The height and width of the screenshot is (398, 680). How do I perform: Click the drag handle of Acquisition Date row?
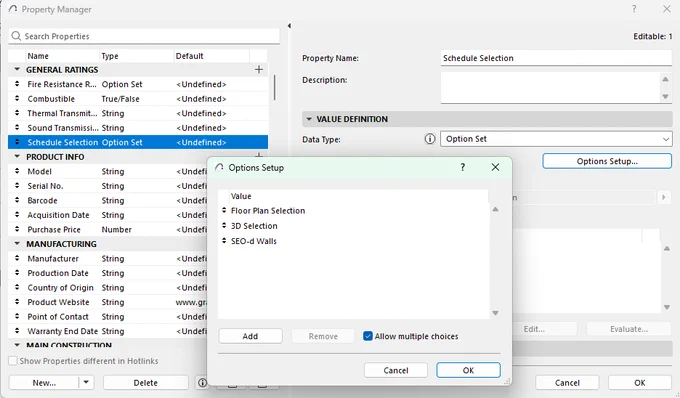tap(17, 215)
